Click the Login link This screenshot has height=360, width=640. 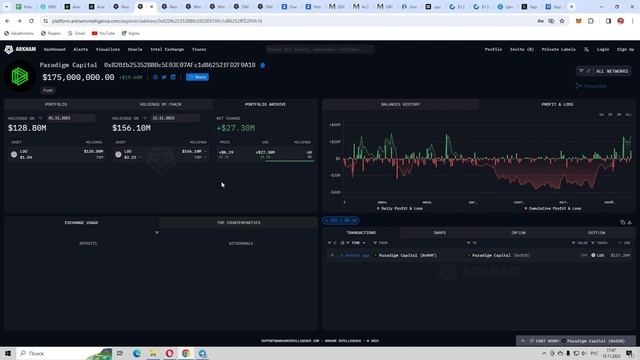(x=603, y=49)
